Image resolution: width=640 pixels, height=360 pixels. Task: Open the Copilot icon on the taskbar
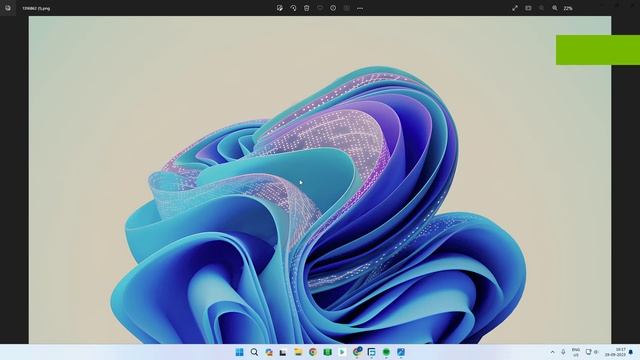pos(269,352)
